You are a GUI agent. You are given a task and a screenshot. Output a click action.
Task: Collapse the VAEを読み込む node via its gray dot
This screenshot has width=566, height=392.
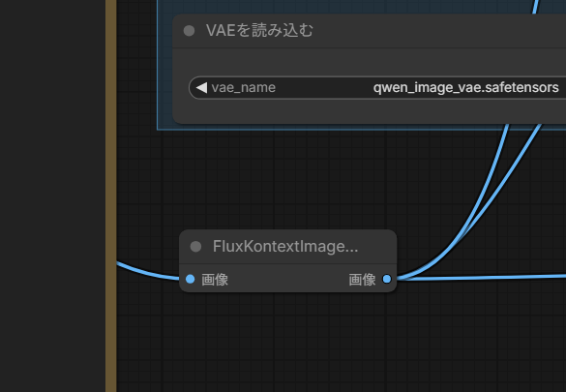click(x=189, y=31)
